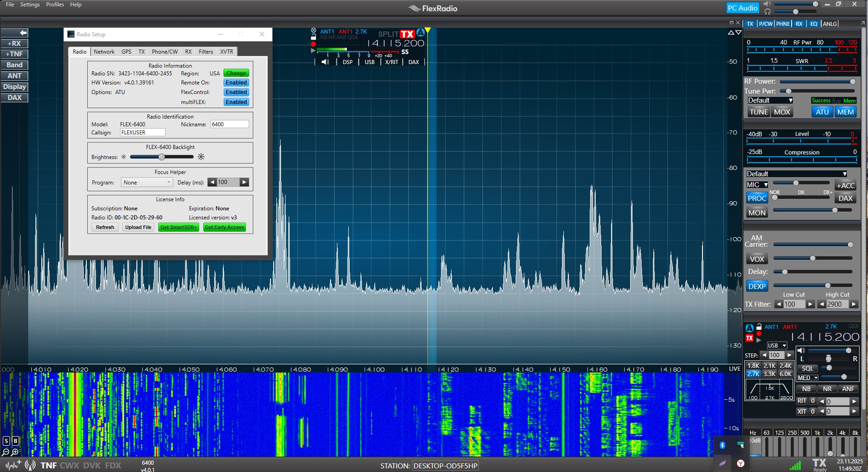
Task: Expand the MIC input source dropdown
Action: [x=757, y=185]
